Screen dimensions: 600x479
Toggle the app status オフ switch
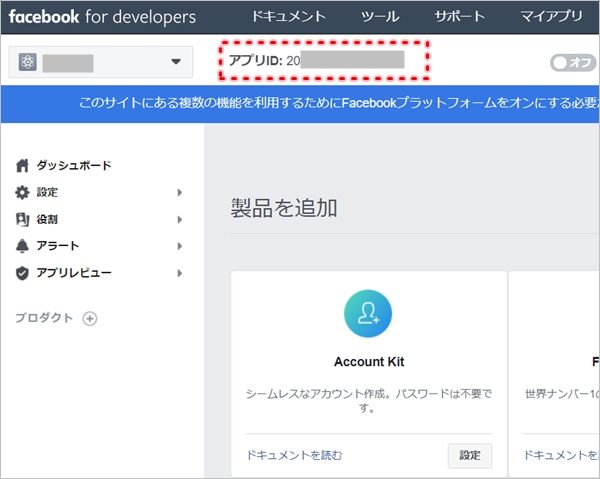point(573,62)
